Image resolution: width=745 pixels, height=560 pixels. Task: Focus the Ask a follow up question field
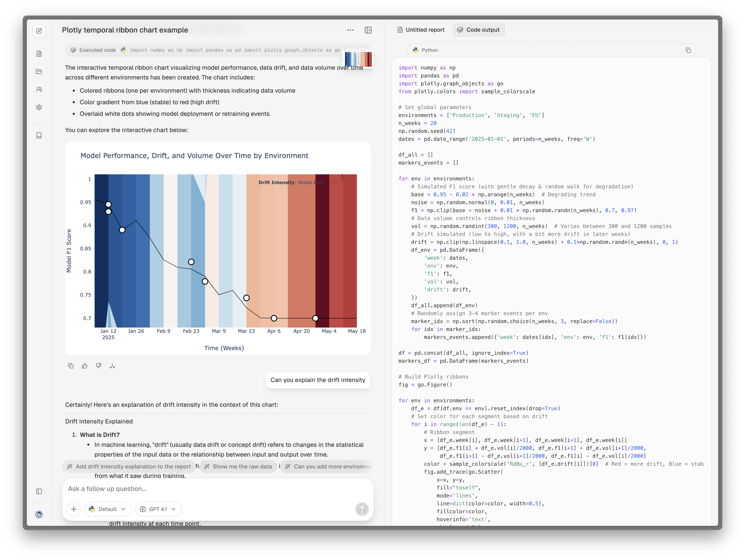[217, 488]
